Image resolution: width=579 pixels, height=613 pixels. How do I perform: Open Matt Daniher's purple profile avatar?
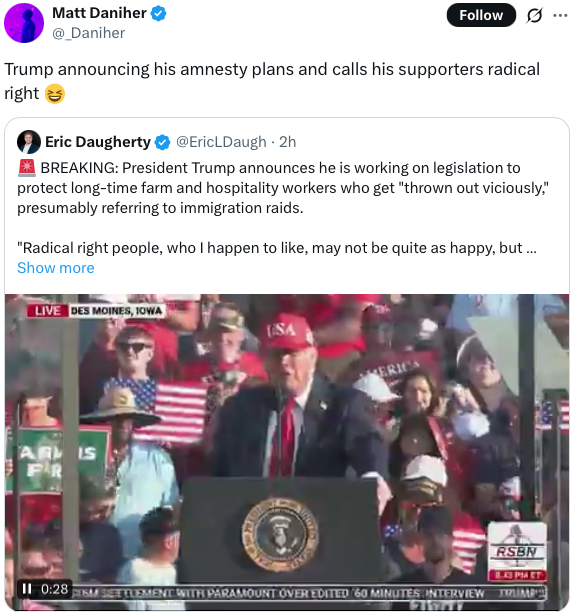24,23
